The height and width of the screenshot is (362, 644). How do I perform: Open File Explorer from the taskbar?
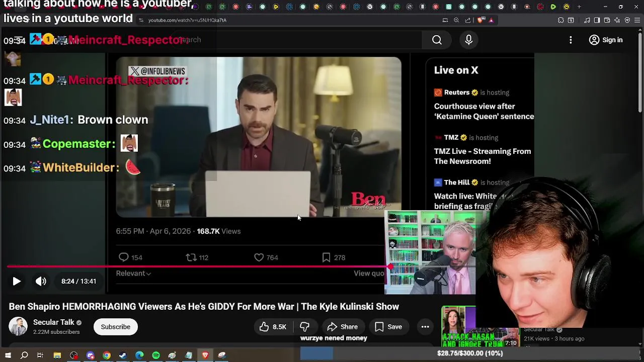pos(57,355)
